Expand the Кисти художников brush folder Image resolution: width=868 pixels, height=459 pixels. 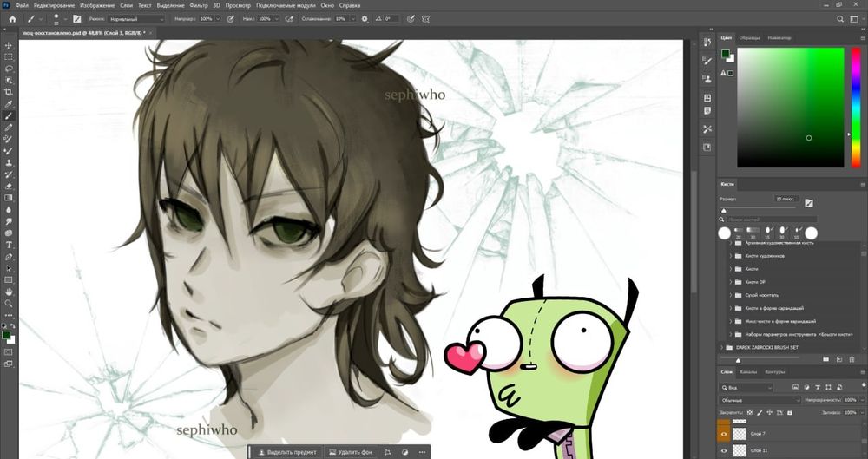(x=731, y=256)
